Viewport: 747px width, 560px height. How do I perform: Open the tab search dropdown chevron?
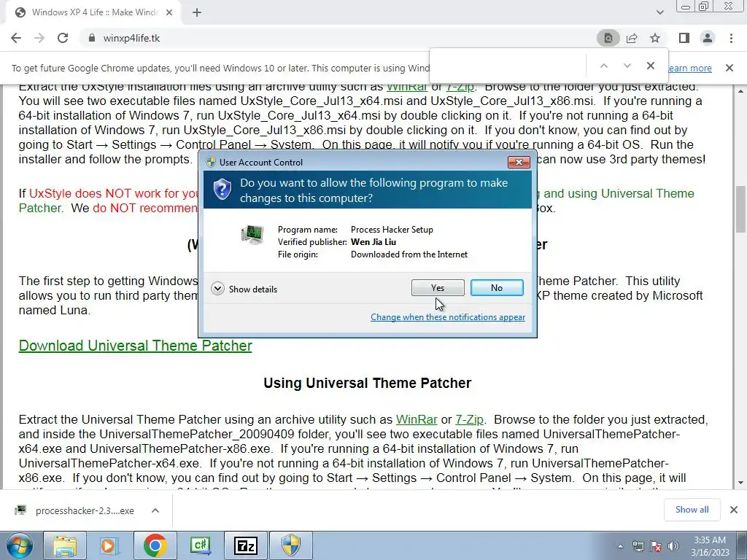coord(659,12)
